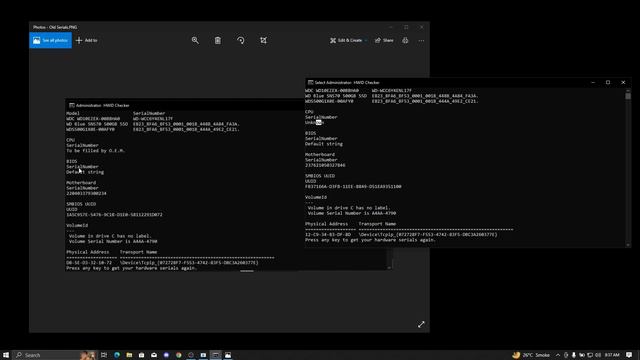Click "SMBIOS UUID" label in HWID Checker window

pos(320,176)
